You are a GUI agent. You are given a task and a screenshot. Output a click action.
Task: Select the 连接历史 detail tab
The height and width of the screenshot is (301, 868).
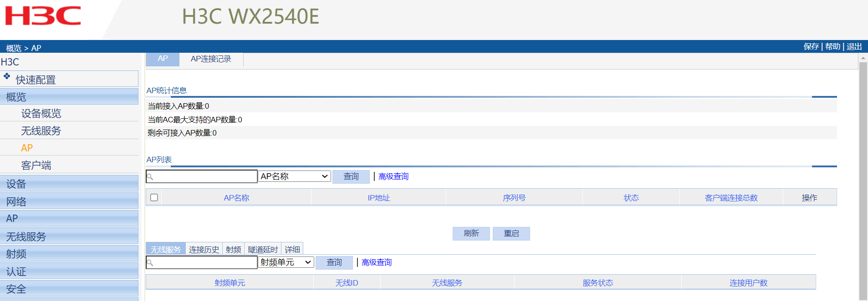coord(204,249)
